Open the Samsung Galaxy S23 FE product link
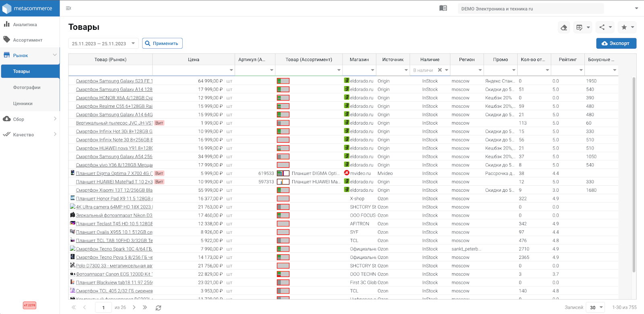Screen dimensions: 644x314 coord(114,81)
